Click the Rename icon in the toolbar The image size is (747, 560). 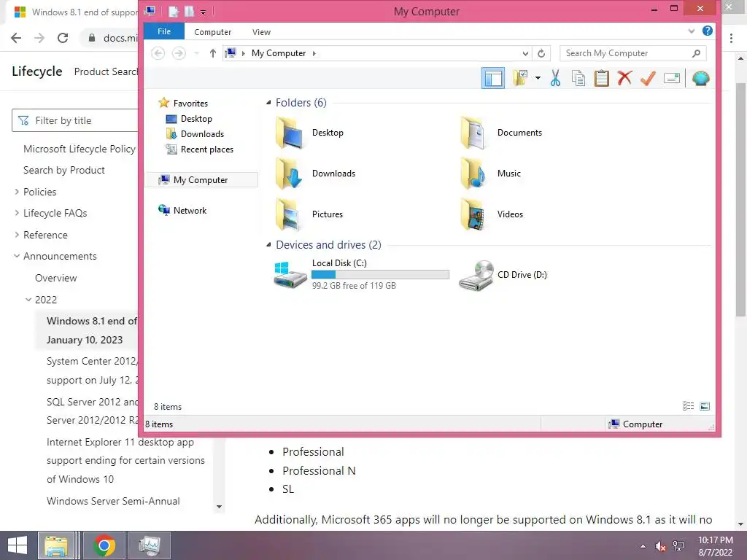[x=672, y=77]
